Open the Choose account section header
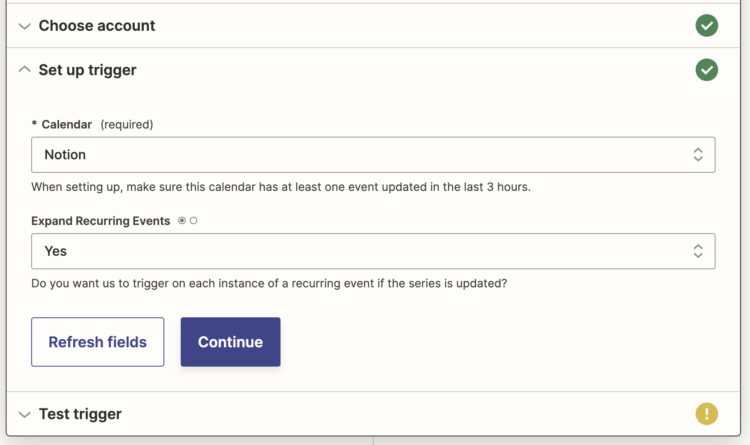Image resolution: width=750 pixels, height=445 pixels. (97, 26)
